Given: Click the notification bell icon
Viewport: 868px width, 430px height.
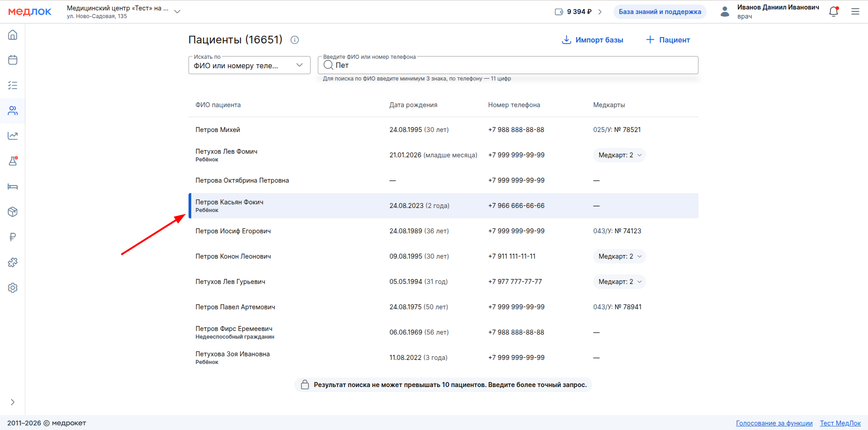Looking at the screenshot, I should coord(834,12).
